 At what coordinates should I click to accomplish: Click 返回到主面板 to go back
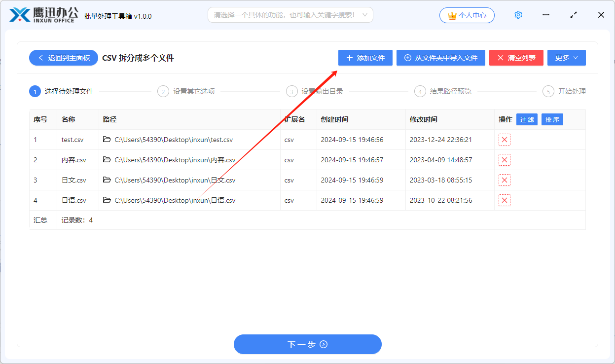63,57
